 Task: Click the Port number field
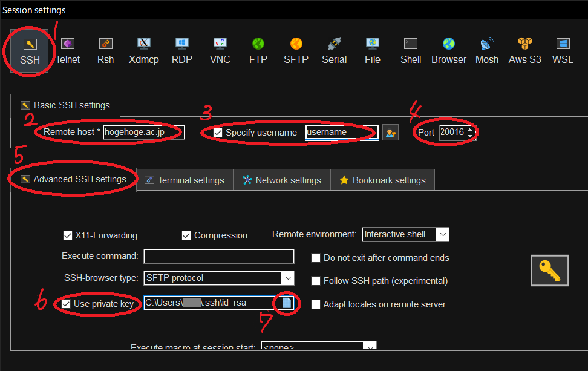point(453,133)
